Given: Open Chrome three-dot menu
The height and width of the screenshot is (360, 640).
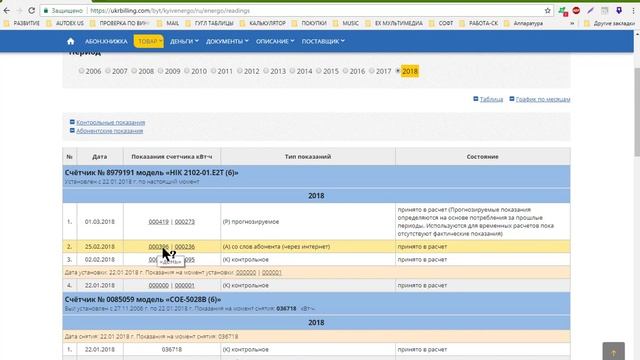Looking at the screenshot, I should click(634, 11).
